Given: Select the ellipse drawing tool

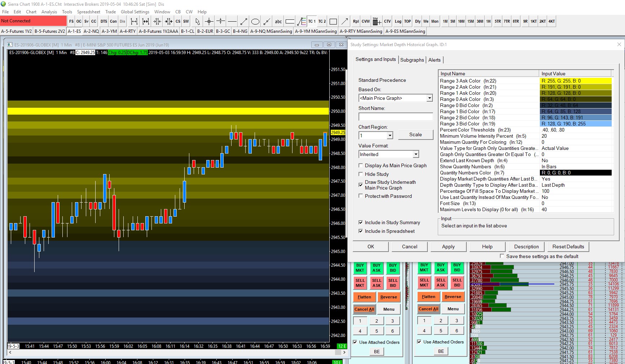Looking at the screenshot, I should (x=255, y=22).
